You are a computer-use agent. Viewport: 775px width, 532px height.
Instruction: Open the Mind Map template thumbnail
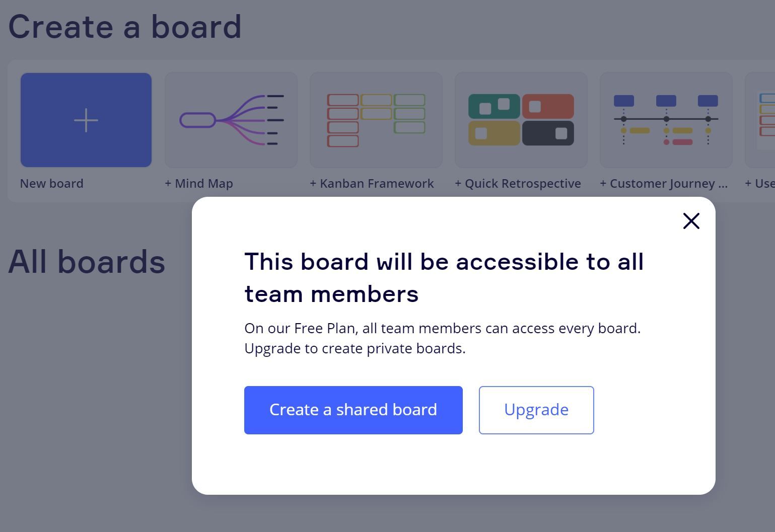coord(231,120)
